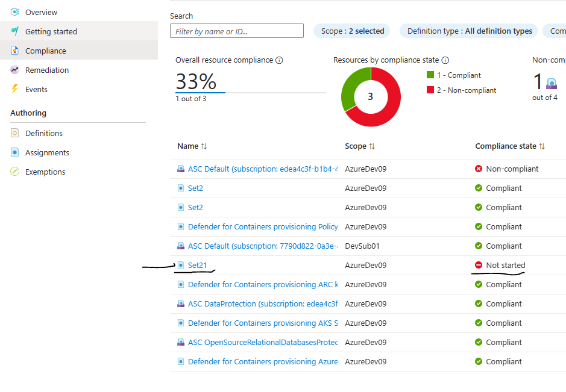Click icon beside ASC OpenSourceRelationalDatabases row
This screenshot has height=392, width=566.
(x=181, y=342)
